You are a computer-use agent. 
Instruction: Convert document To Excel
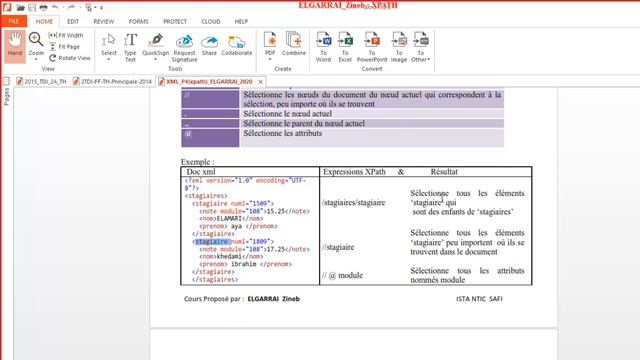[x=345, y=47]
